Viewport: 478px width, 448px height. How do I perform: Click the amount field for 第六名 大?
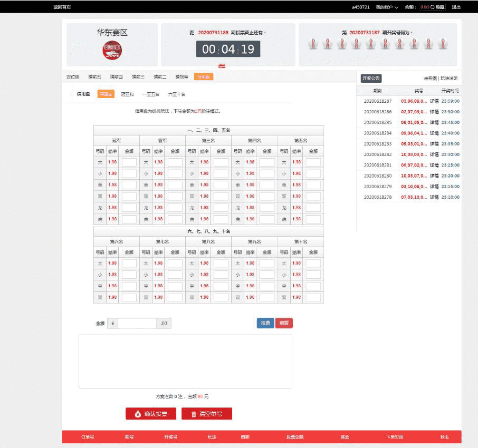coord(129,264)
